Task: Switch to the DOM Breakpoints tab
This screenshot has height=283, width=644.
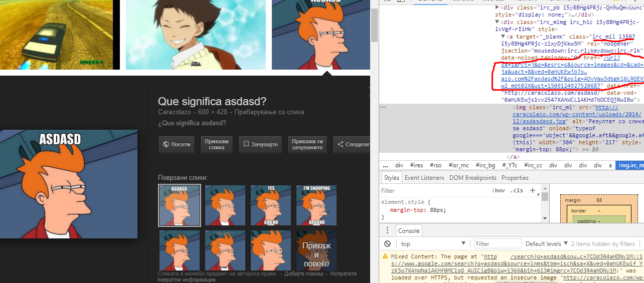Action: click(x=472, y=178)
